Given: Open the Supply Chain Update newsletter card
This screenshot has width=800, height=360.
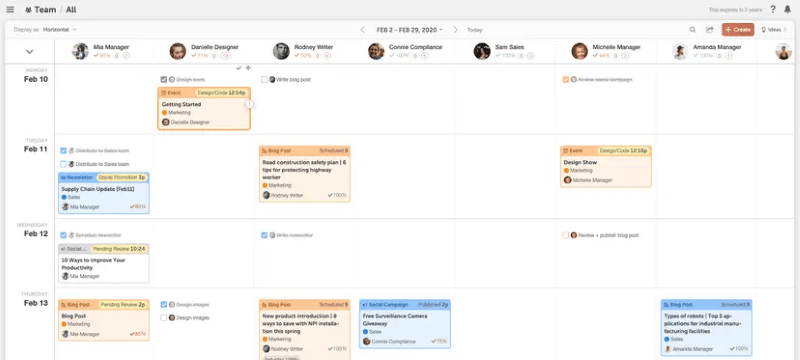Looking at the screenshot, I should [104, 193].
